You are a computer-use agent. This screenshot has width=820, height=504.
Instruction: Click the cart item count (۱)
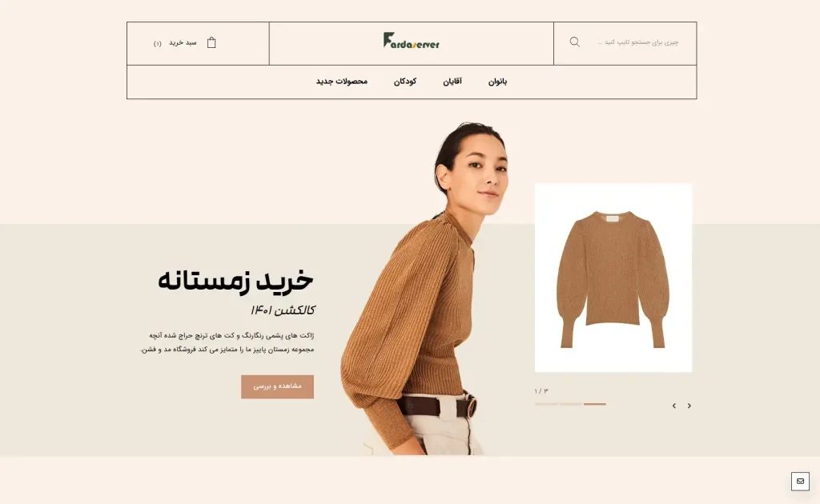tap(158, 43)
